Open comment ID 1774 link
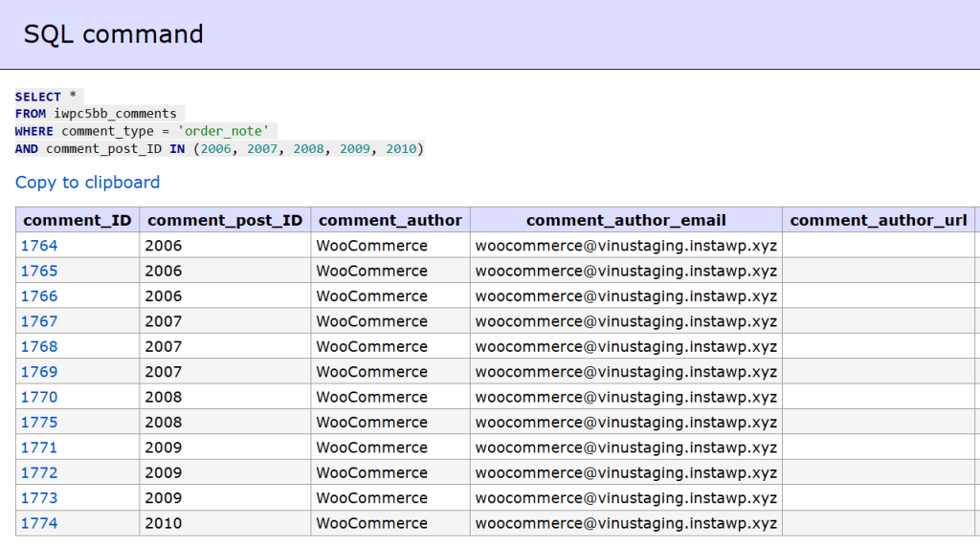Image resolution: width=980 pixels, height=546 pixels. (39, 523)
